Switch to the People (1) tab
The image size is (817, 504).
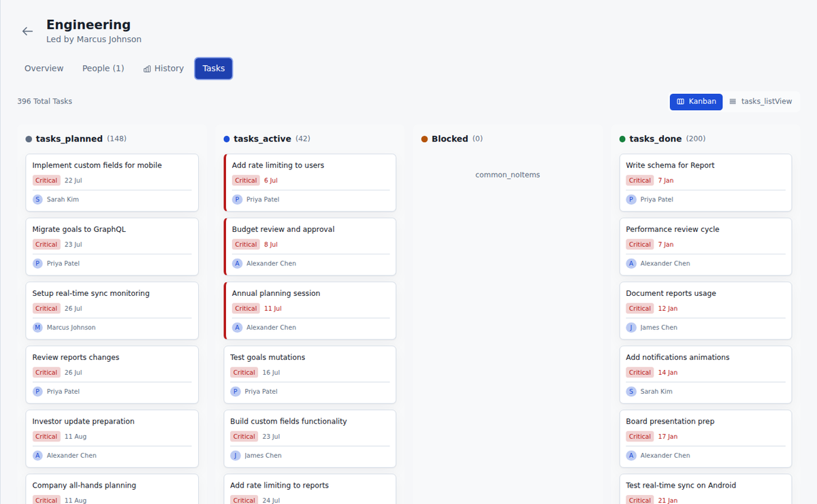[103, 69]
